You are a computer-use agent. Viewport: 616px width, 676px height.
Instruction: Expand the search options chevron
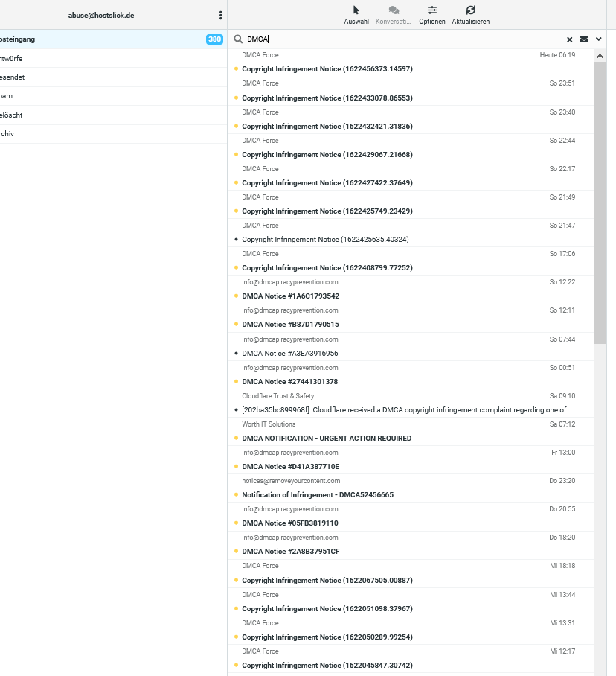(598, 39)
